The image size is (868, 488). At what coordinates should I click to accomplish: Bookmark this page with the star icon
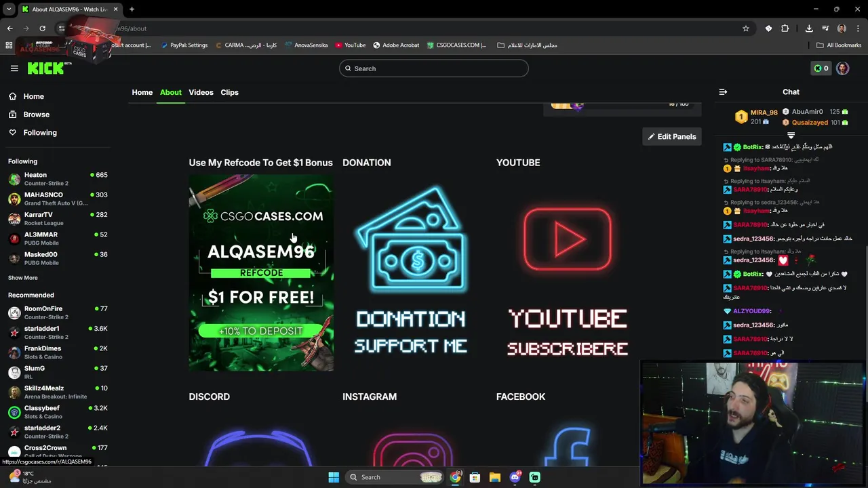[746, 28]
